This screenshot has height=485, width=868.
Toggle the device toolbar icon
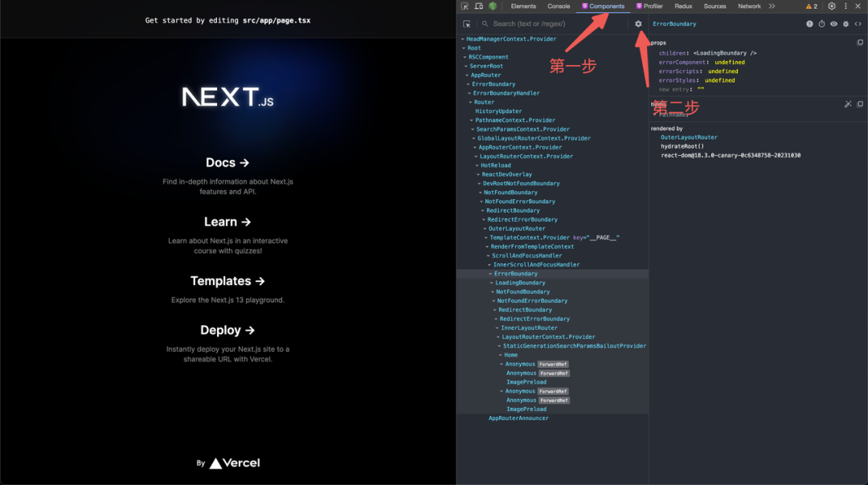[479, 6]
